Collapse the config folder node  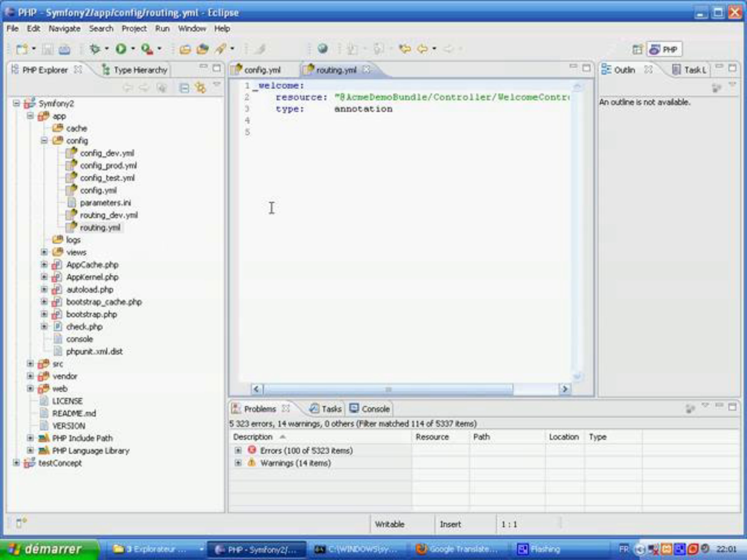pyautogui.click(x=44, y=140)
